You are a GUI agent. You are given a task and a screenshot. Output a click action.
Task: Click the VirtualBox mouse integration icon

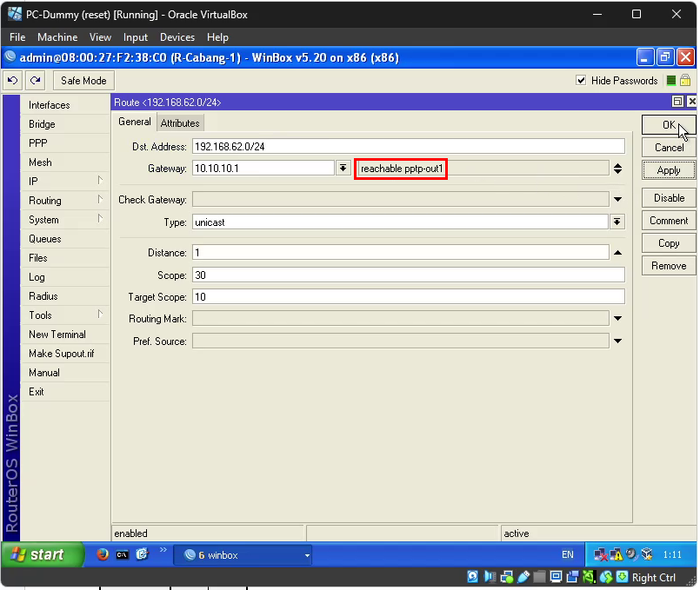click(x=606, y=577)
